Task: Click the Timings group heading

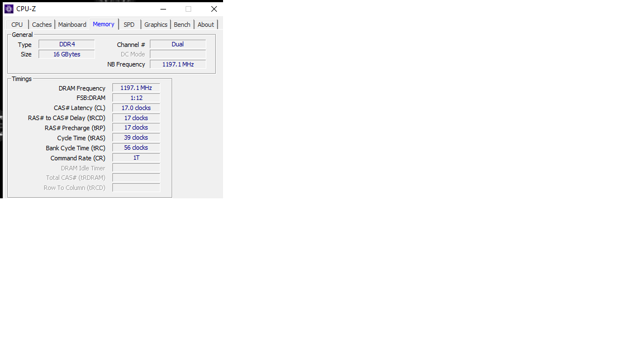Action: click(22, 79)
